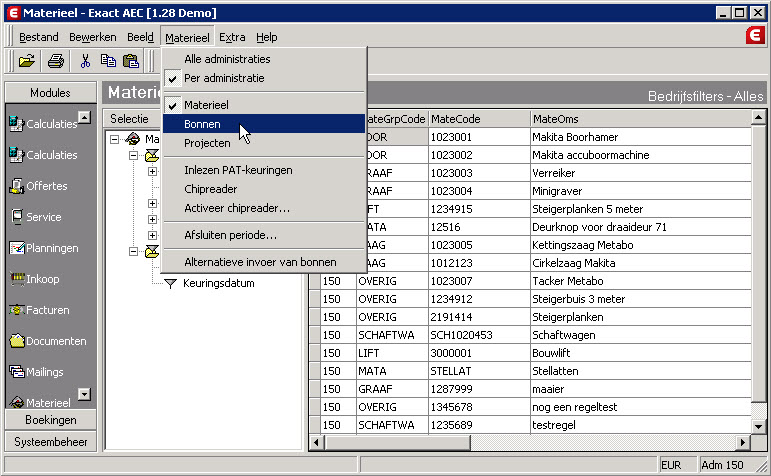Click the horizontal scrollbar thumb of the table
The image size is (771, 476).
(x=397, y=443)
